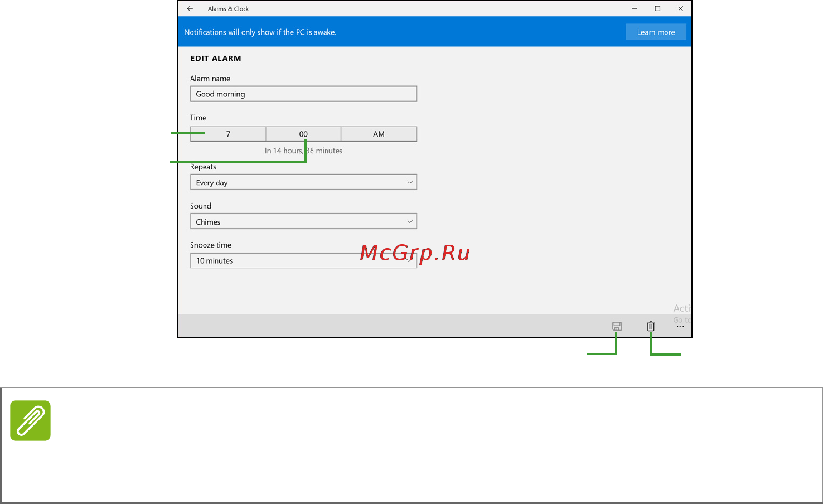The height and width of the screenshot is (504, 823).
Task: Close the Alarms & Clock window
Action: click(x=680, y=9)
